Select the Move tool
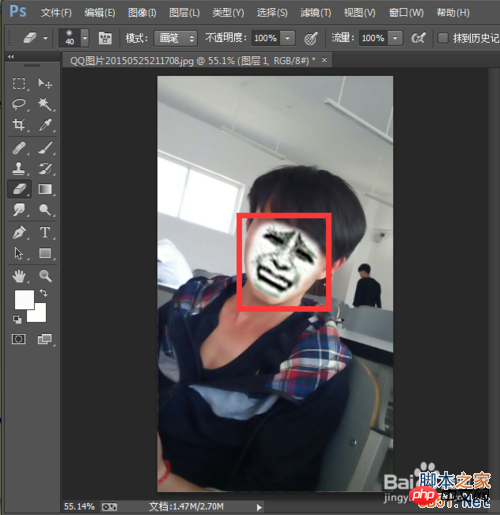This screenshot has height=515, width=500. (45, 83)
